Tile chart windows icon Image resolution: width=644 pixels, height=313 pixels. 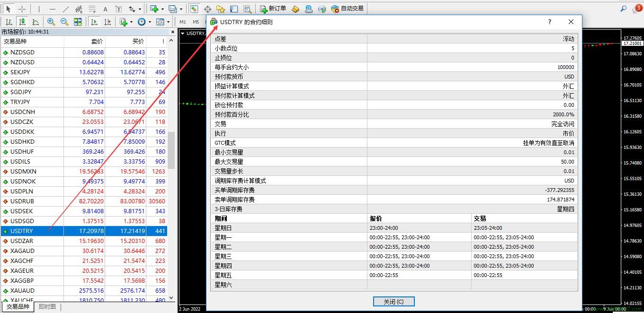[78, 22]
